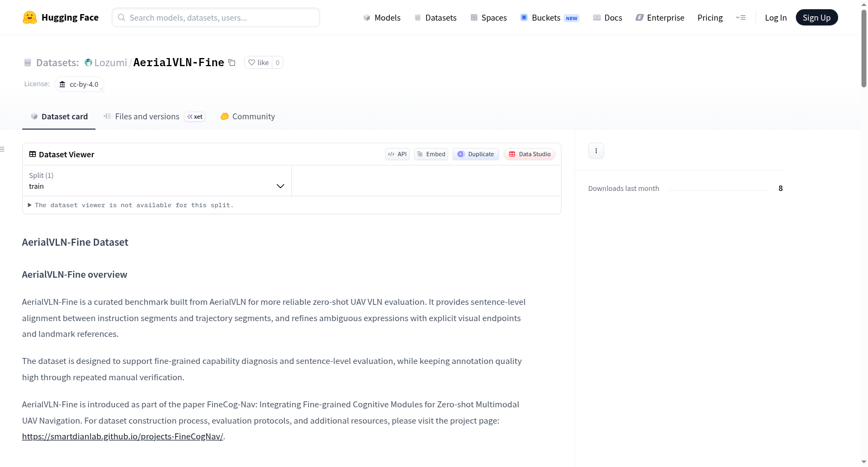Image resolution: width=868 pixels, height=467 pixels.
Task: Open the Enterprise navigation item
Action: click(660, 17)
